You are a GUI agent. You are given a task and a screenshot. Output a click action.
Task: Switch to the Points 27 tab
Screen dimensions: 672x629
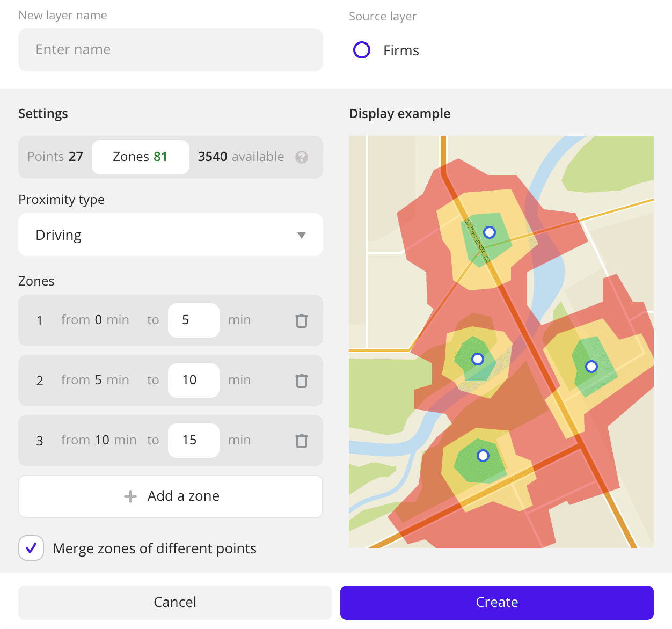(x=55, y=157)
